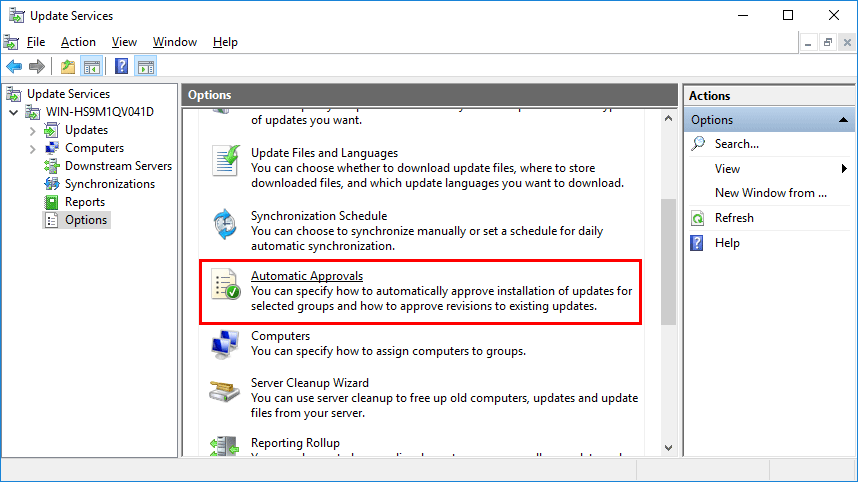Click the Computers node icon in tree
This screenshot has width=858, height=482.
tap(51, 148)
